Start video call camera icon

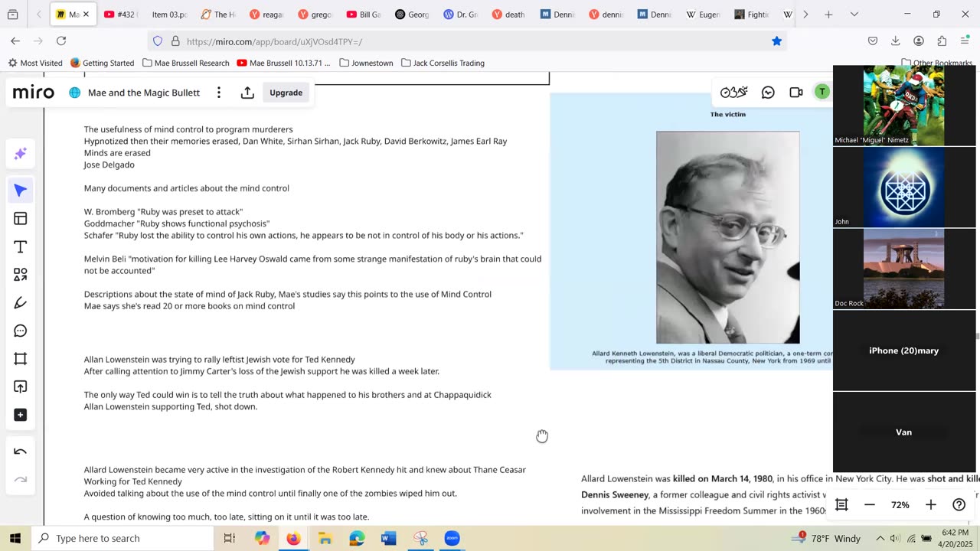(x=796, y=93)
